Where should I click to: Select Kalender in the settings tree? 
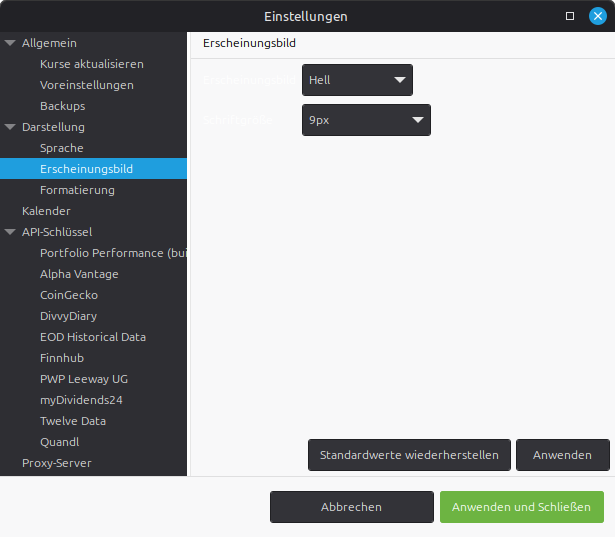point(46,211)
